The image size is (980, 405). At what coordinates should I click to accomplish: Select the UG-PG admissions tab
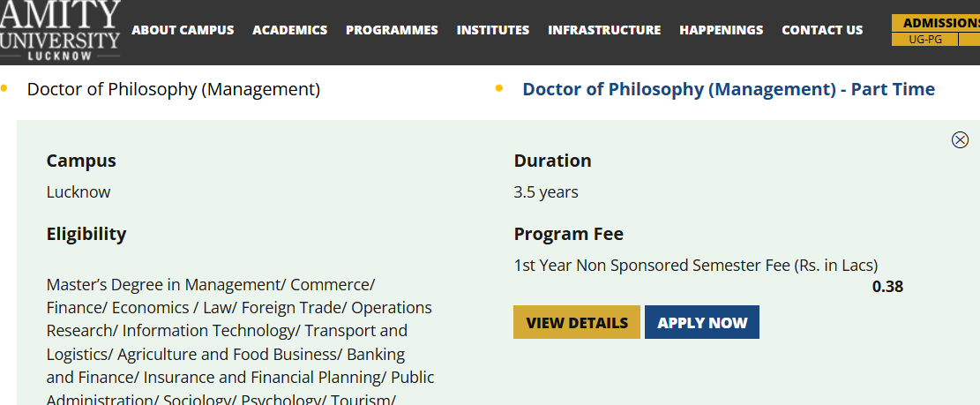click(x=924, y=40)
